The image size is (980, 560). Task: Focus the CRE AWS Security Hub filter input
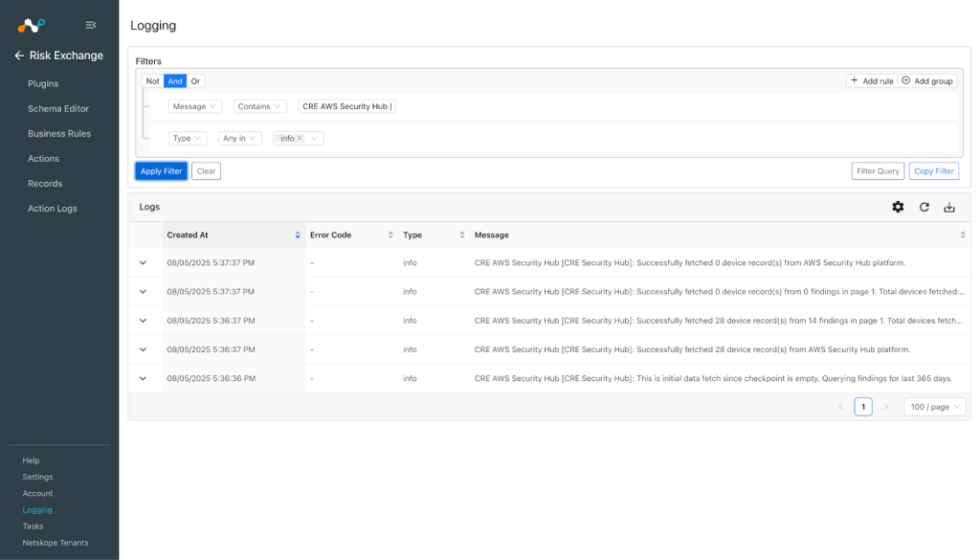346,106
